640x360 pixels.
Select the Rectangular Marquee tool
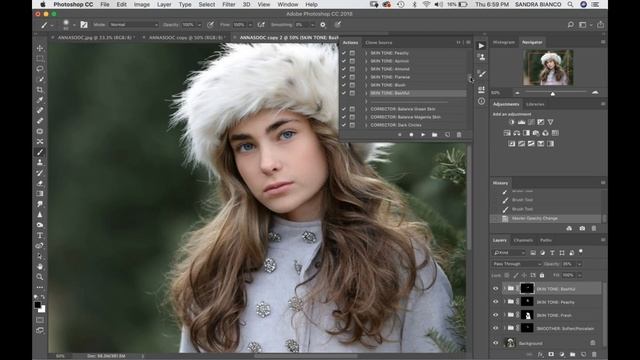point(40,58)
